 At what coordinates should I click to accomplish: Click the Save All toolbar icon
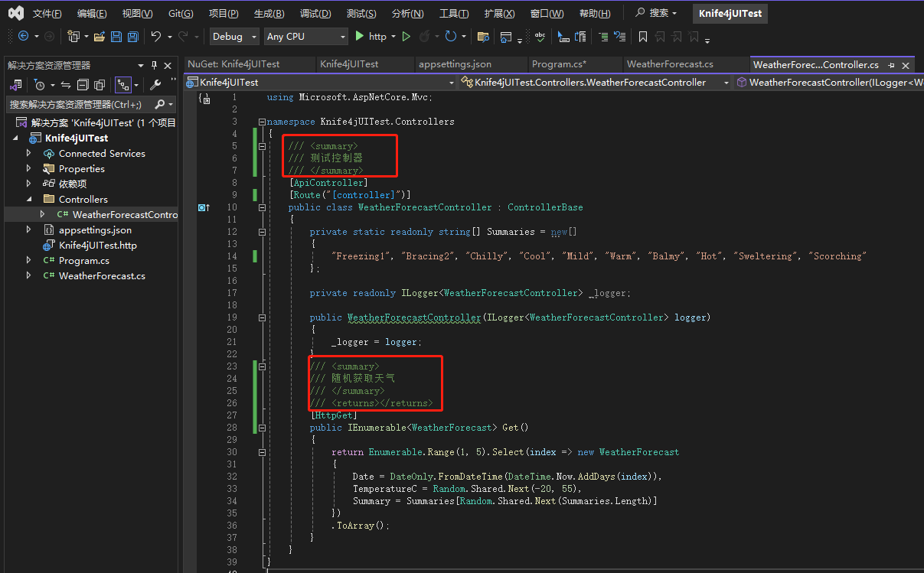pyautogui.click(x=133, y=36)
